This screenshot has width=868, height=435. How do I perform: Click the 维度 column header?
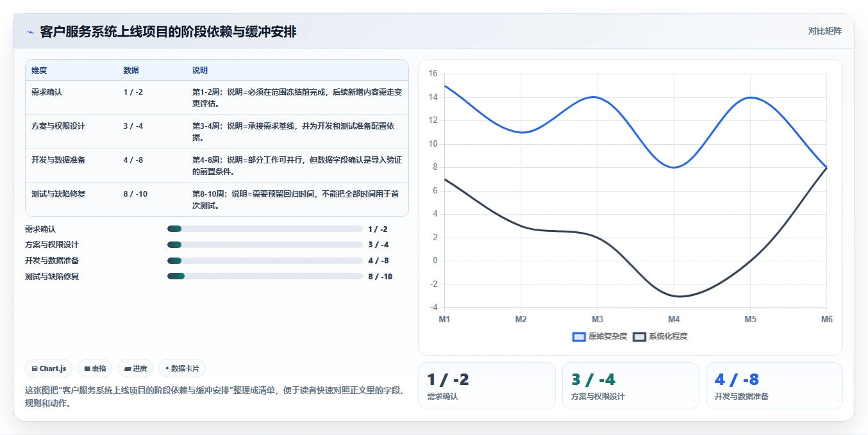tap(39, 70)
